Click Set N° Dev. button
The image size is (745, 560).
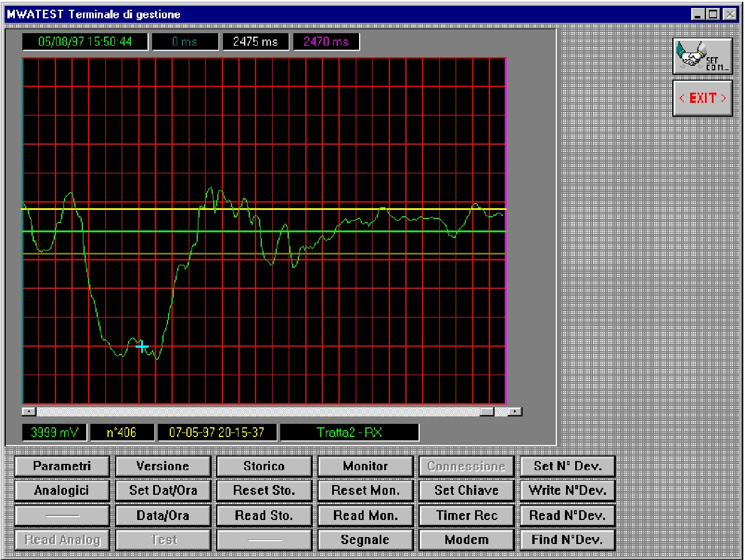coord(568,466)
